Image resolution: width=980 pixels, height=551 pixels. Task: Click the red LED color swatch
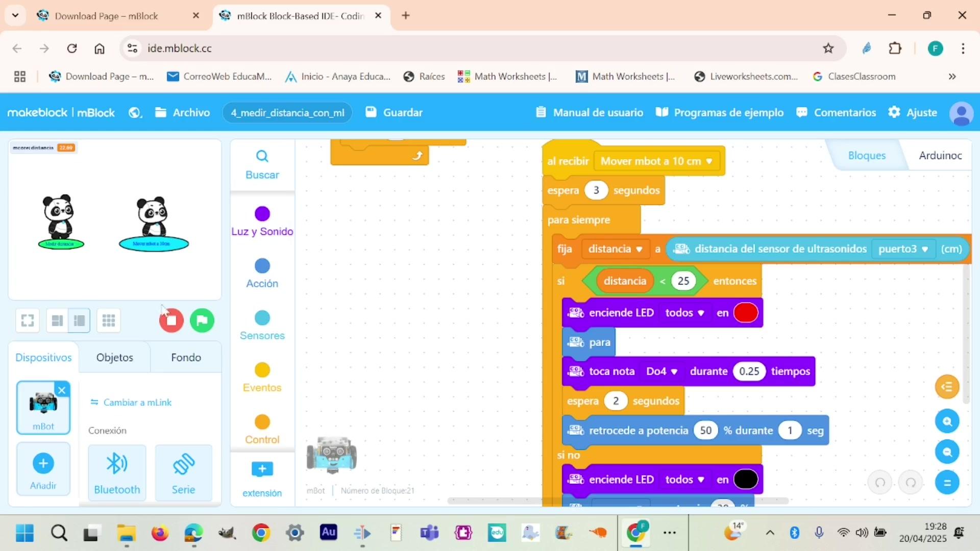point(745,313)
